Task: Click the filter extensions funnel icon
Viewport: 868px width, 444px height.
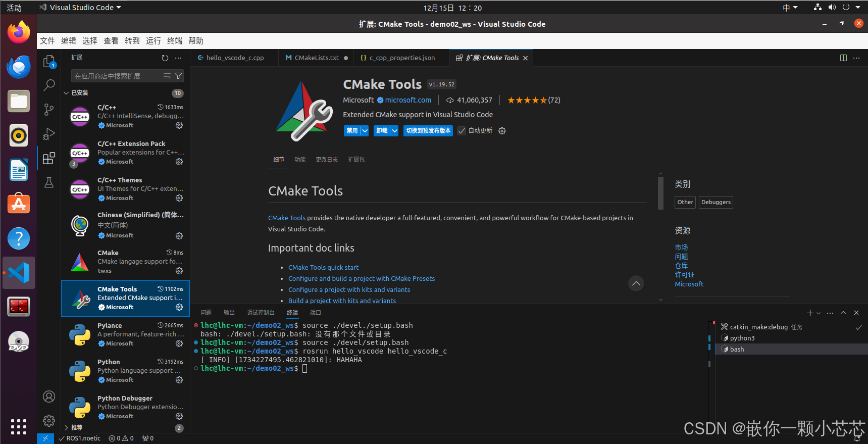Action: 178,76
